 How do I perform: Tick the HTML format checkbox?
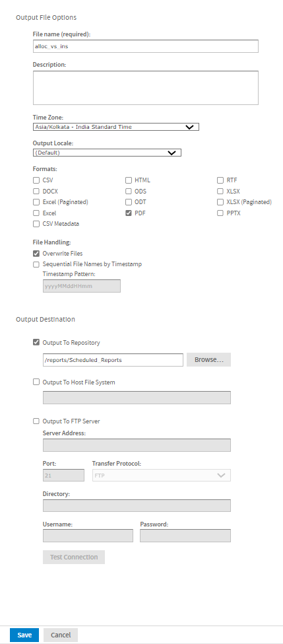coord(129,180)
